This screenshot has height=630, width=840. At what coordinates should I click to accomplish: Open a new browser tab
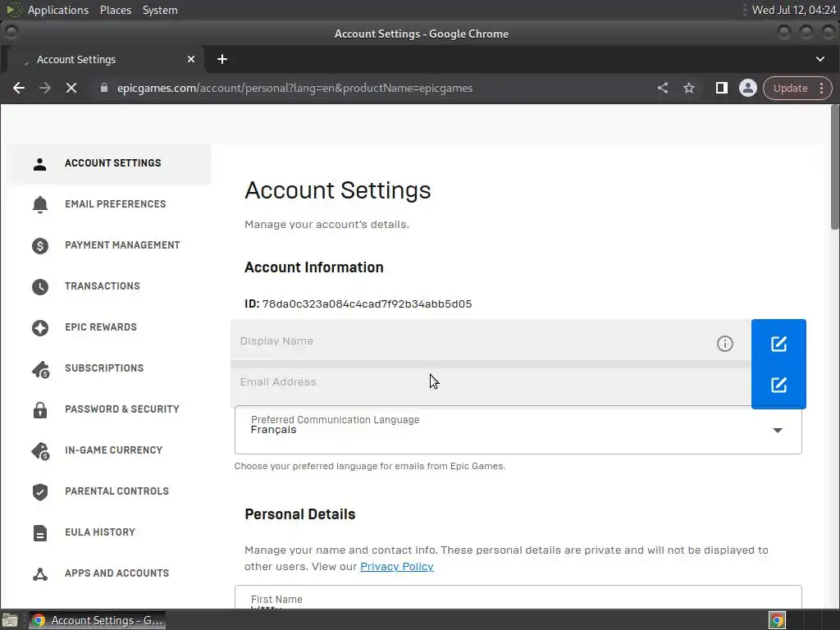(x=222, y=59)
